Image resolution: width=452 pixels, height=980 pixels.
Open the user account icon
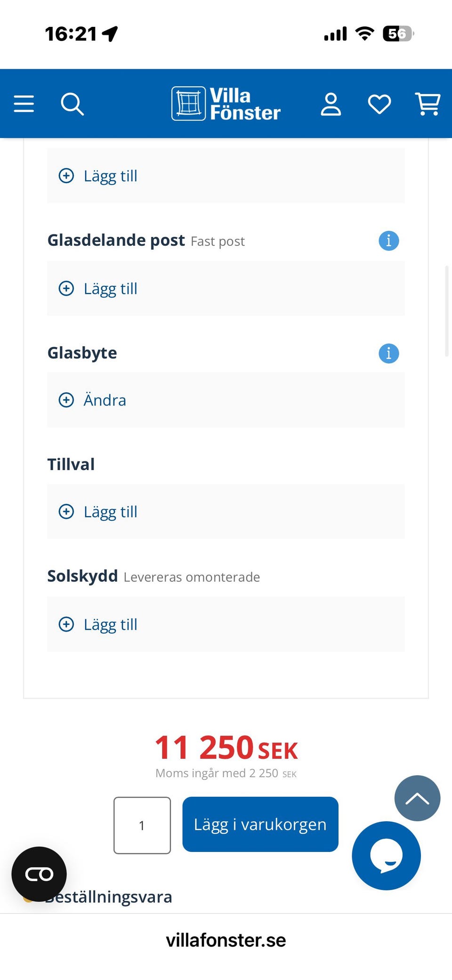pos(331,104)
